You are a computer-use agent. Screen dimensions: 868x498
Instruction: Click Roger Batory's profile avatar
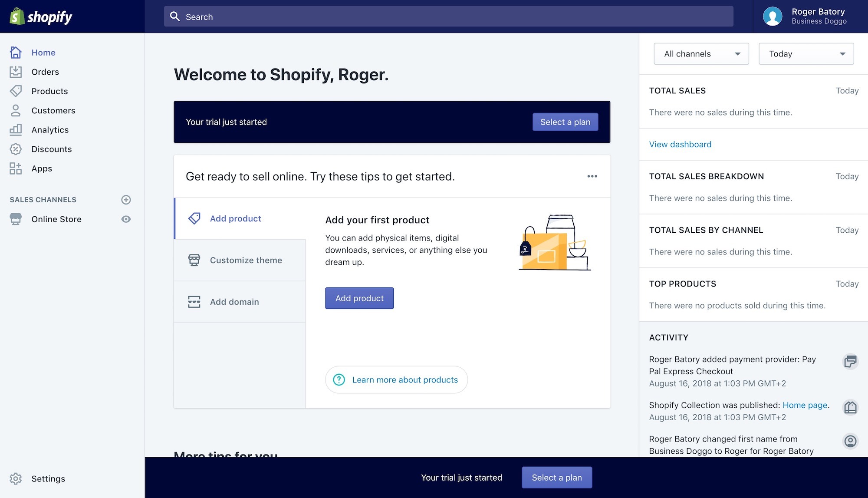(x=773, y=16)
